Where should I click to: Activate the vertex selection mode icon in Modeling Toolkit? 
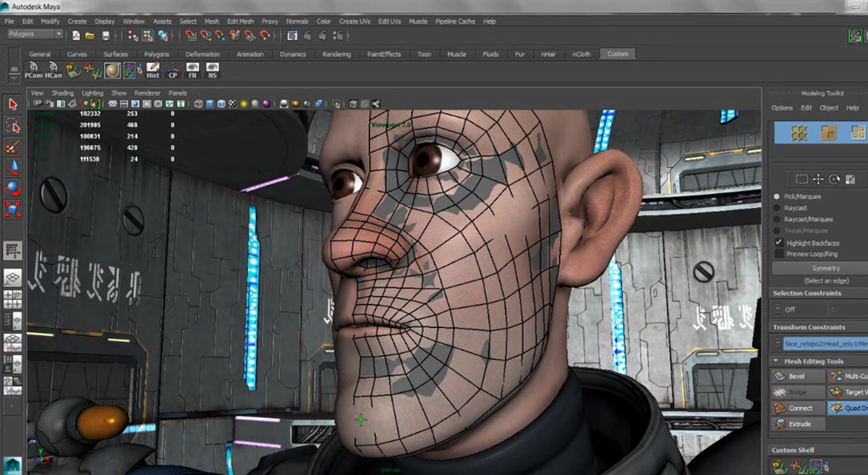[799, 133]
